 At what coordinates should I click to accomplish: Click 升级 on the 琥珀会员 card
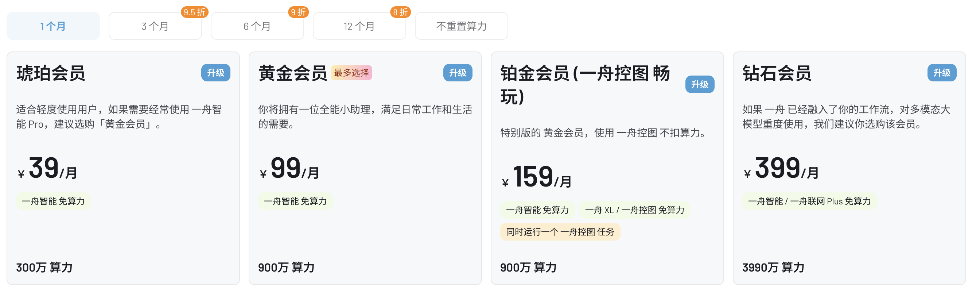[216, 73]
